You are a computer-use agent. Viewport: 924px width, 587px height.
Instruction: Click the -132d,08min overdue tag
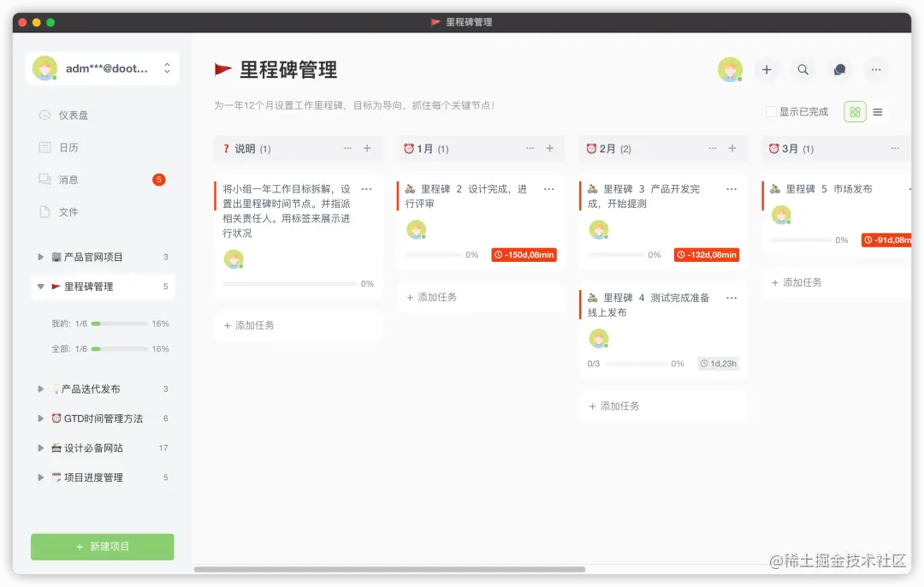coord(707,255)
